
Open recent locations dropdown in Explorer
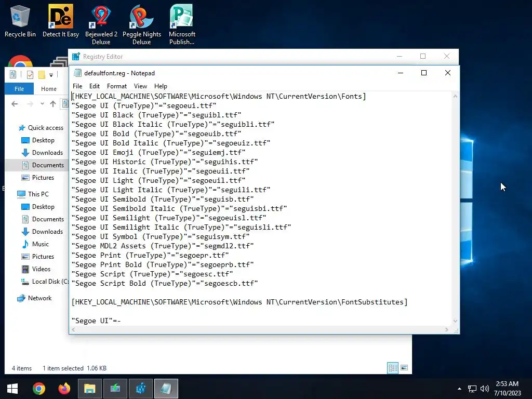pyautogui.click(x=42, y=104)
